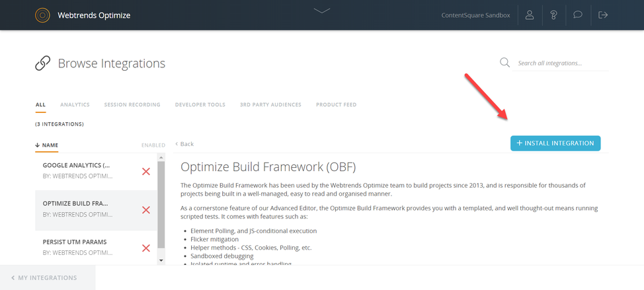The width and height of the screenshot is (644, 290).
Task: Click the Enabled column header
Action: (x=153, y=145)
